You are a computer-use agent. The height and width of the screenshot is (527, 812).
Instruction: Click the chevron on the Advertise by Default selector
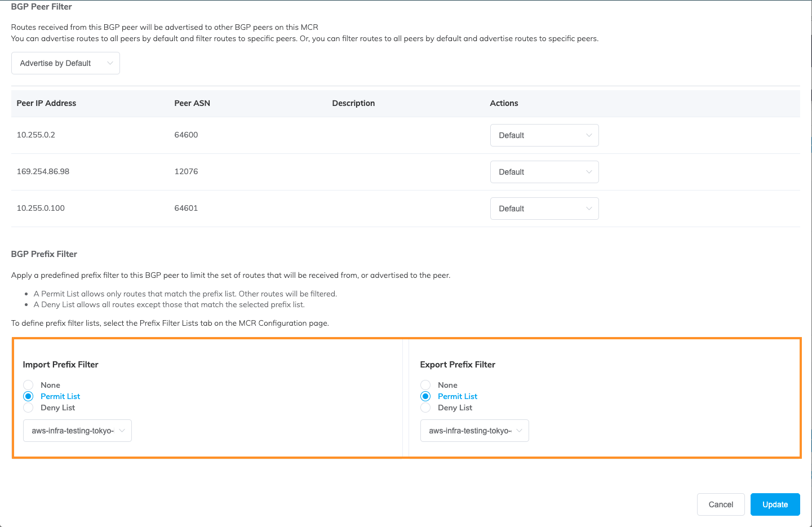[110, 63]
